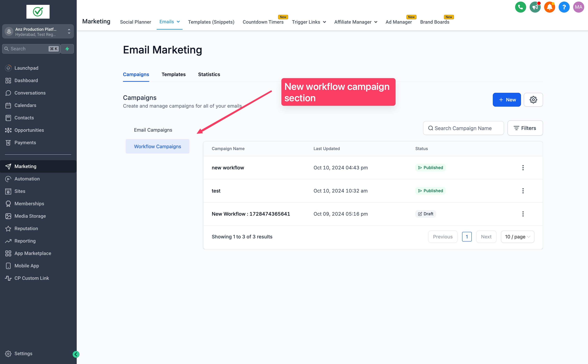Screen dimensions: 588x364
Task: Click the New campaign button
Action: (506, 99)
